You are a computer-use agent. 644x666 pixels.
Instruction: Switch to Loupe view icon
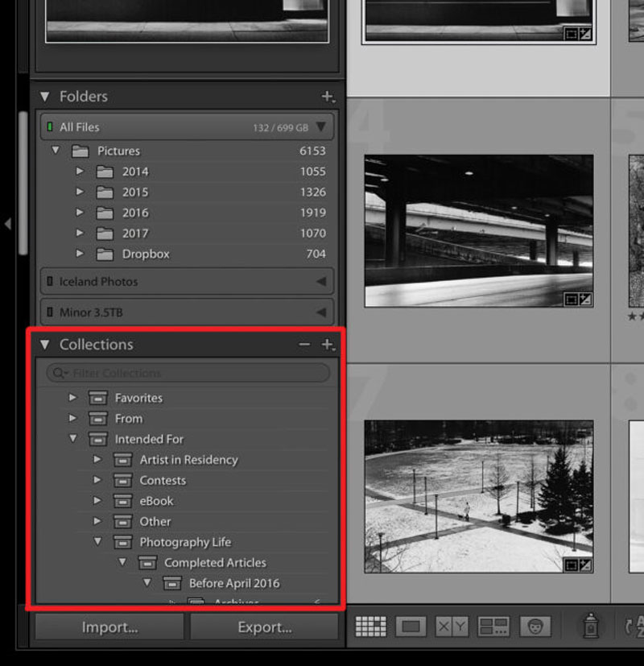(x=411, y=627)
